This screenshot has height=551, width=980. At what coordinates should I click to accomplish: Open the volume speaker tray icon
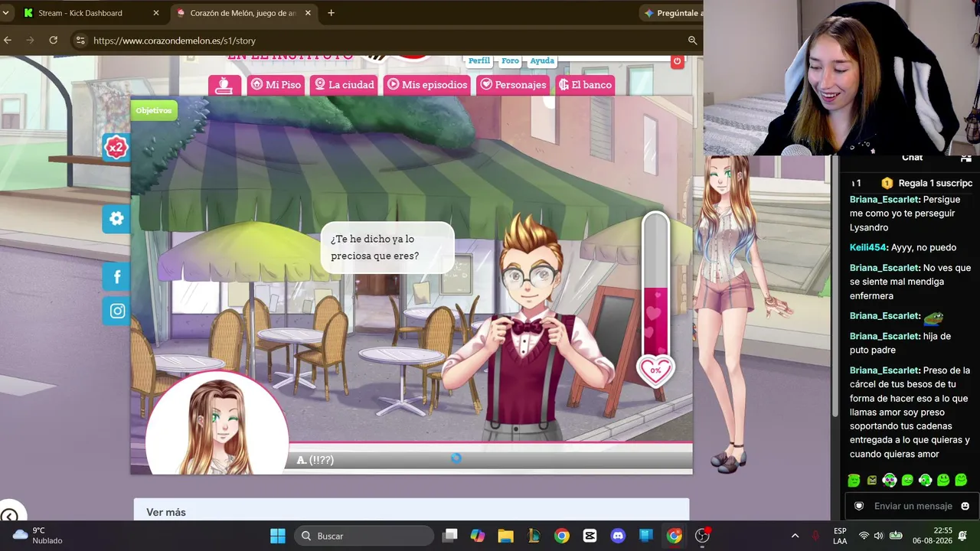pyautogui.click(x=878, y=536)
